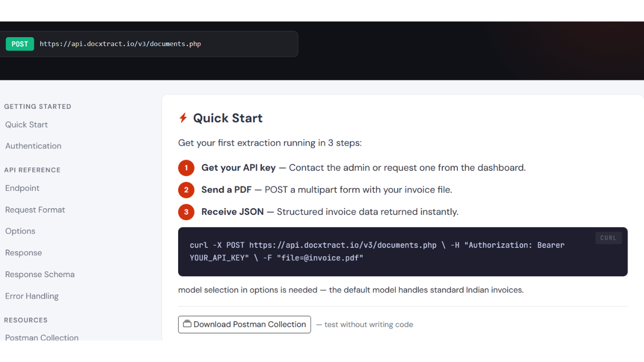Click Download Postman Collection button

[245, 324]
